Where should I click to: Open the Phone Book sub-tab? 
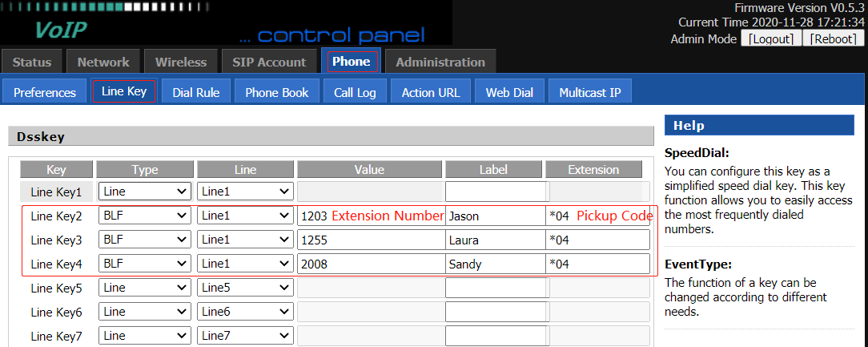pos(277,92)
